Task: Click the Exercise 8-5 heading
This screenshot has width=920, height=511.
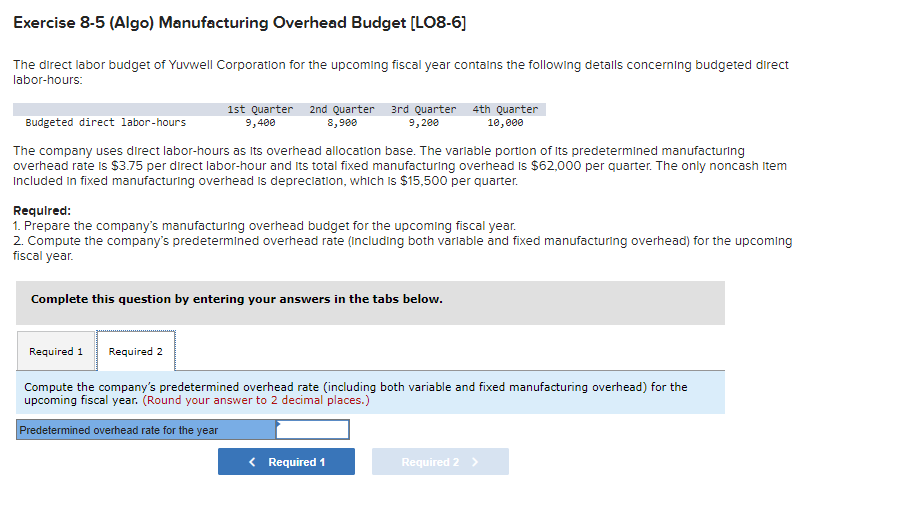Action: click(239, 23)
